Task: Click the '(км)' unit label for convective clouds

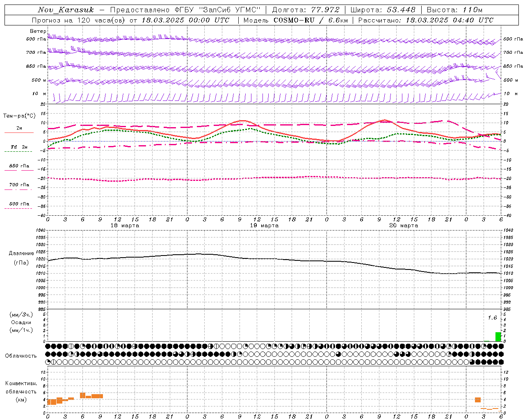Action: [21, 399]
